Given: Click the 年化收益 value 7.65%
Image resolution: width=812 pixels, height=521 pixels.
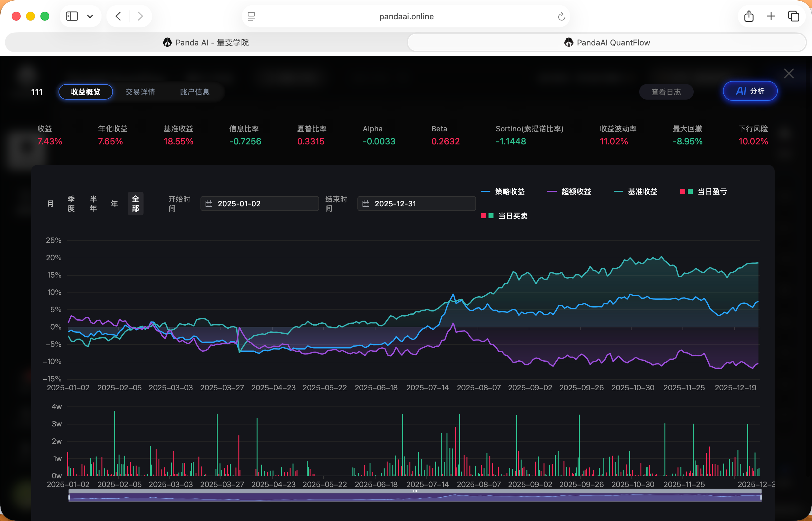Looking at the screenshot, I should pyautogui.click(x=110, y=141).
